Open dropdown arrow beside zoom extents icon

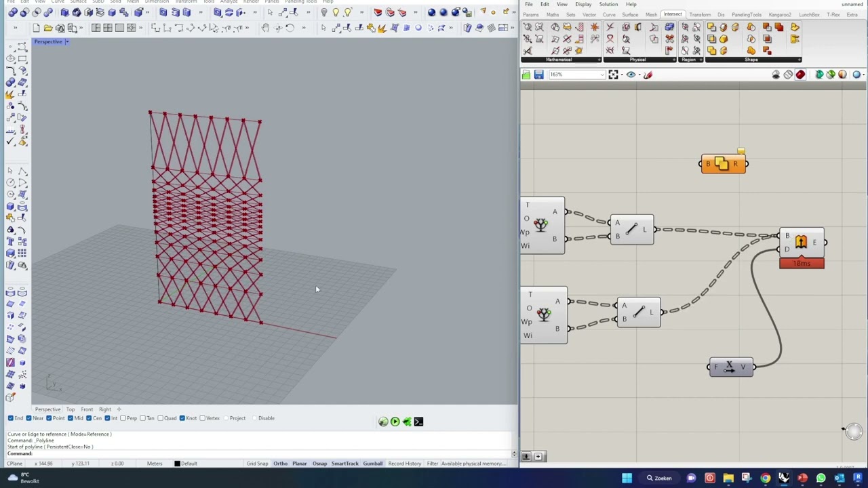pyautogui.click(x=622, y=75)
